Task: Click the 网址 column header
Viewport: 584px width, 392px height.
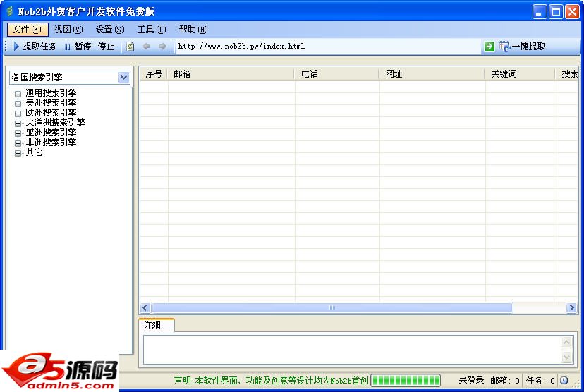Action: pyautogui.click(x=432, y=74)
